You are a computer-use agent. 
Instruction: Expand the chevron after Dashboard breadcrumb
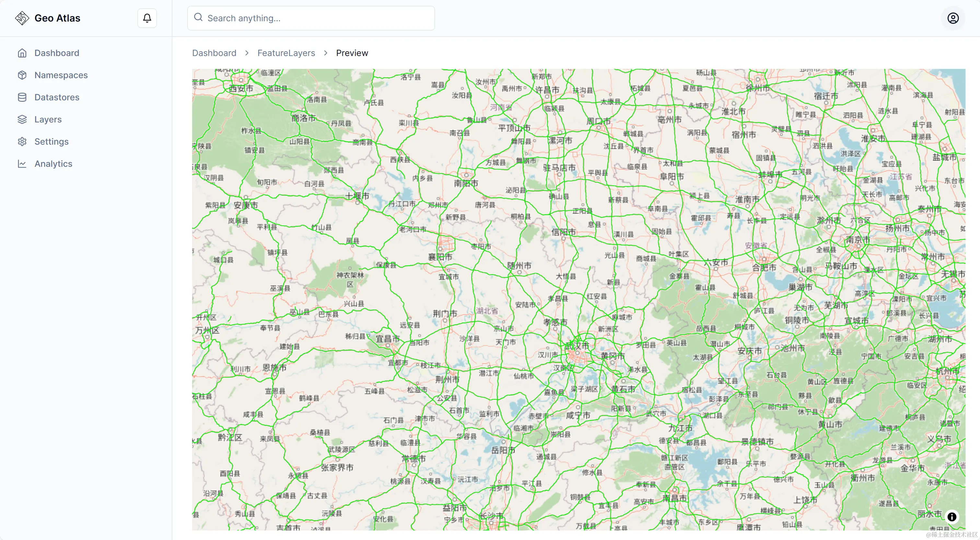tap(247, 53)
